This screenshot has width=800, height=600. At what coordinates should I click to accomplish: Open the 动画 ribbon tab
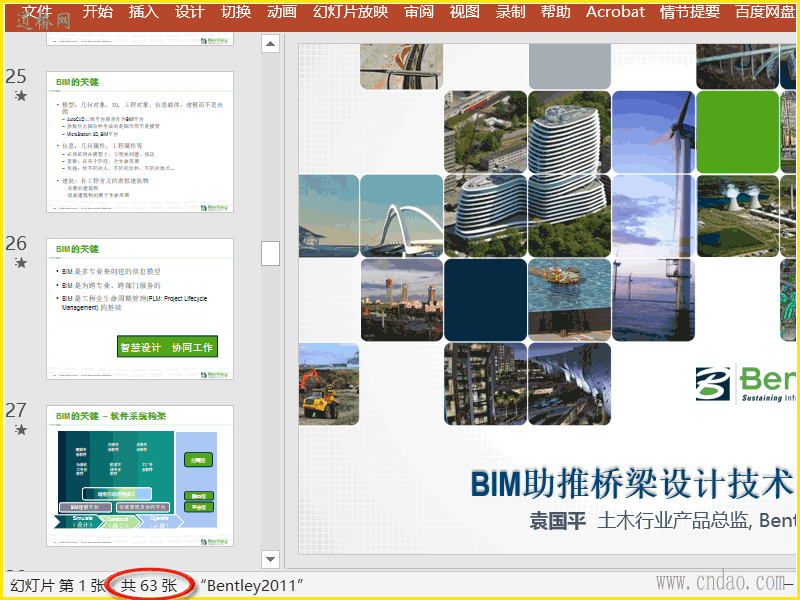282,11
